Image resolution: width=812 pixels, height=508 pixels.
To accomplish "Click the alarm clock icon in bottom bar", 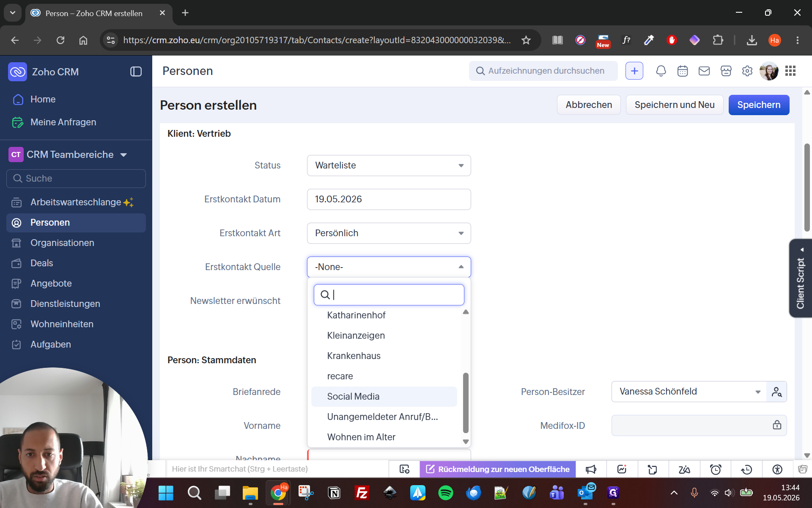I will (x=716, y=469).
